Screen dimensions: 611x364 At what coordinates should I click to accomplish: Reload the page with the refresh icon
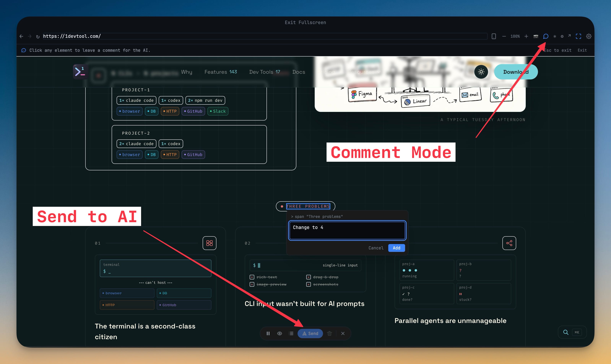[38, 36]
